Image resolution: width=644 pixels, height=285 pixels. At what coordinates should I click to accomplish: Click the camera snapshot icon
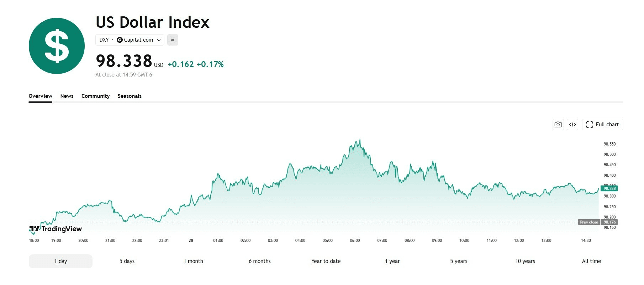[x=558, y=125]
